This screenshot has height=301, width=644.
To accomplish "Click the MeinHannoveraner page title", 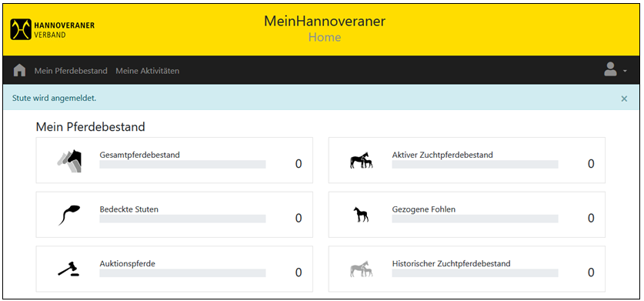I will (325, 21).
